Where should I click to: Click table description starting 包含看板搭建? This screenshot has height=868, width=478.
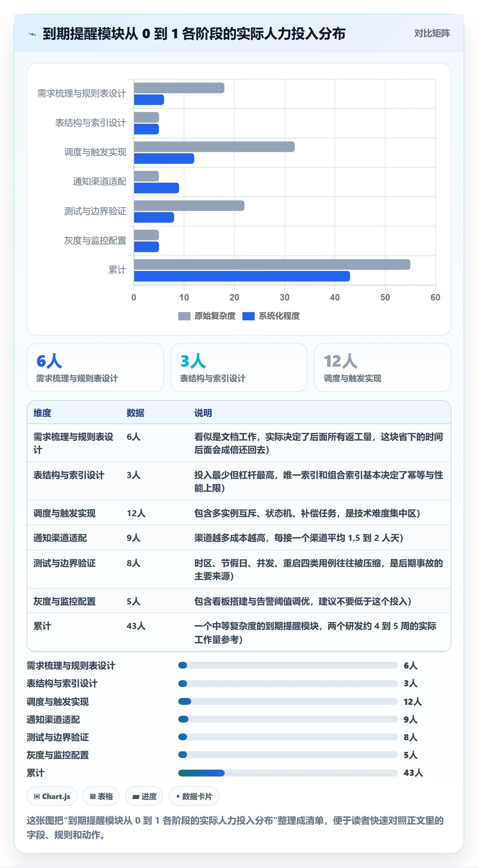coord(303,601)
